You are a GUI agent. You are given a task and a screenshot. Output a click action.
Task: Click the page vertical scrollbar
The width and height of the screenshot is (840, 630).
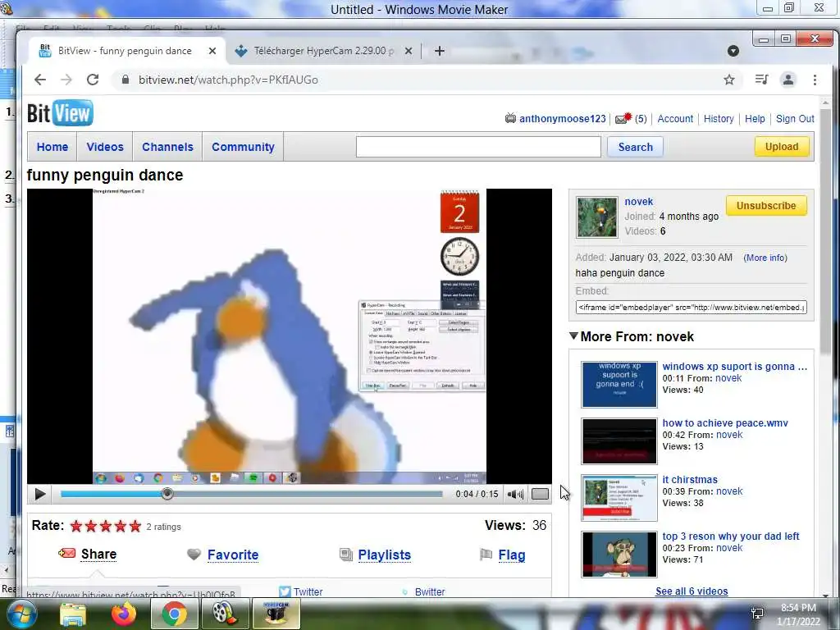(x=825, y=231)
